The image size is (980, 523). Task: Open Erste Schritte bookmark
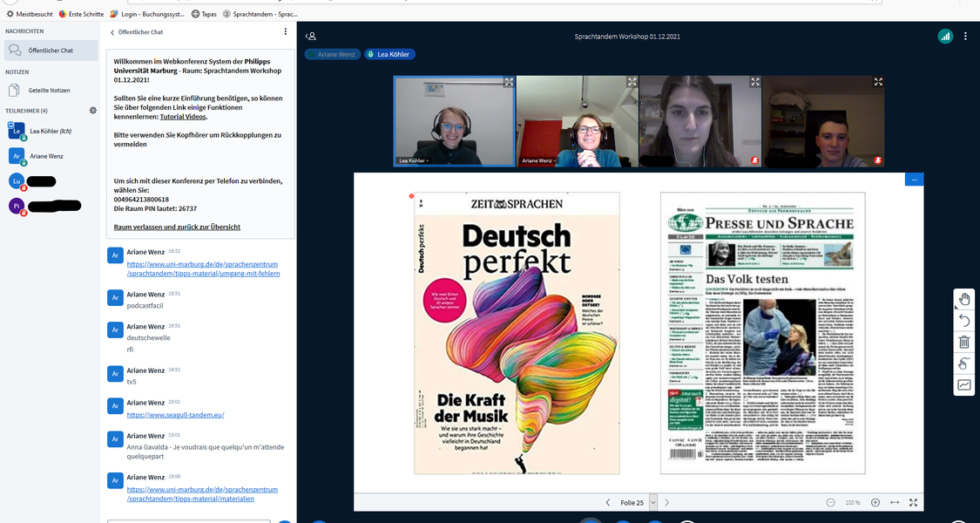[82, 13]
